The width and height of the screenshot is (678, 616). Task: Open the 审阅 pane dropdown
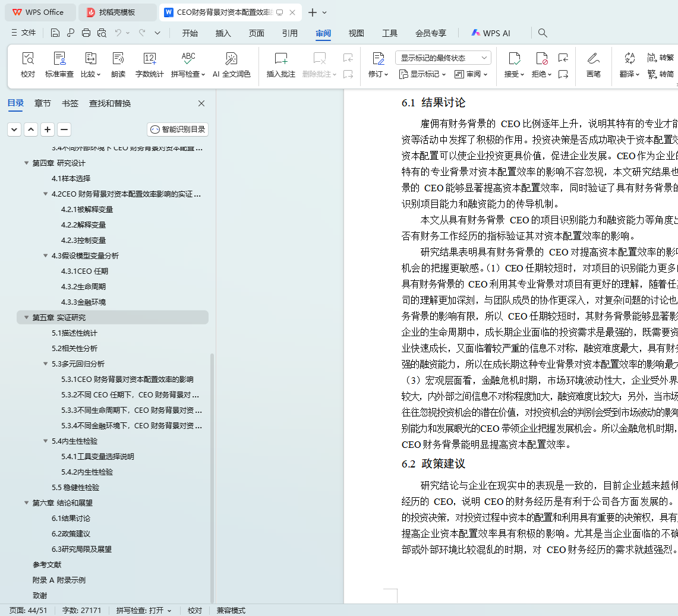click(471, 74)
